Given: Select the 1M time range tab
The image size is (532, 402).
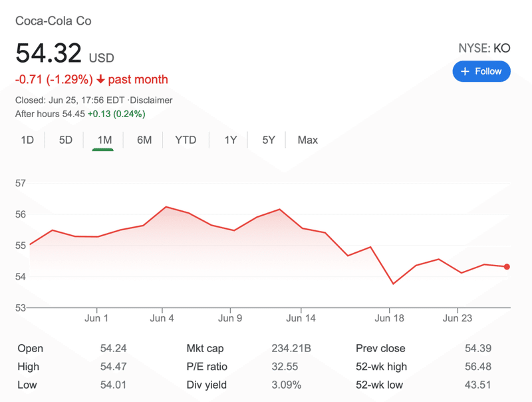Looking at the screenshot, I should coord(104,140).
